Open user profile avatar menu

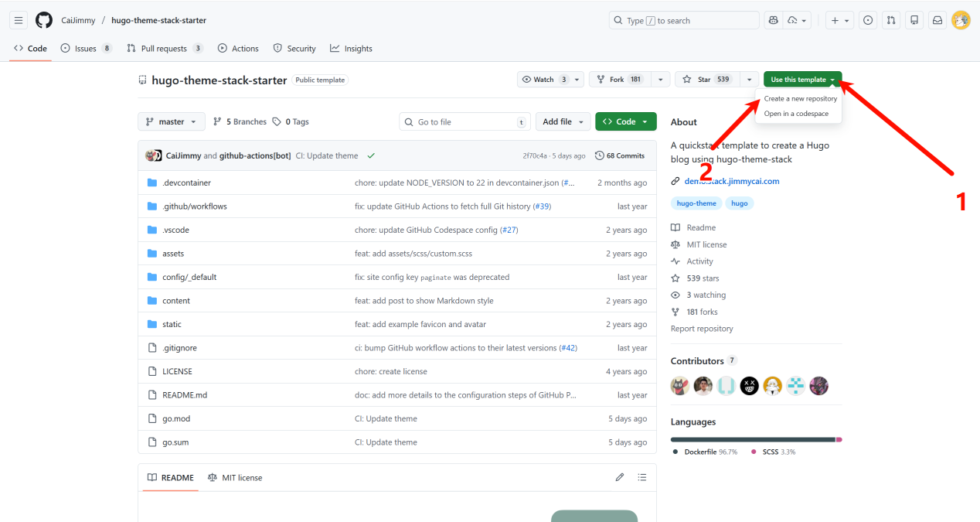point(961,20)
